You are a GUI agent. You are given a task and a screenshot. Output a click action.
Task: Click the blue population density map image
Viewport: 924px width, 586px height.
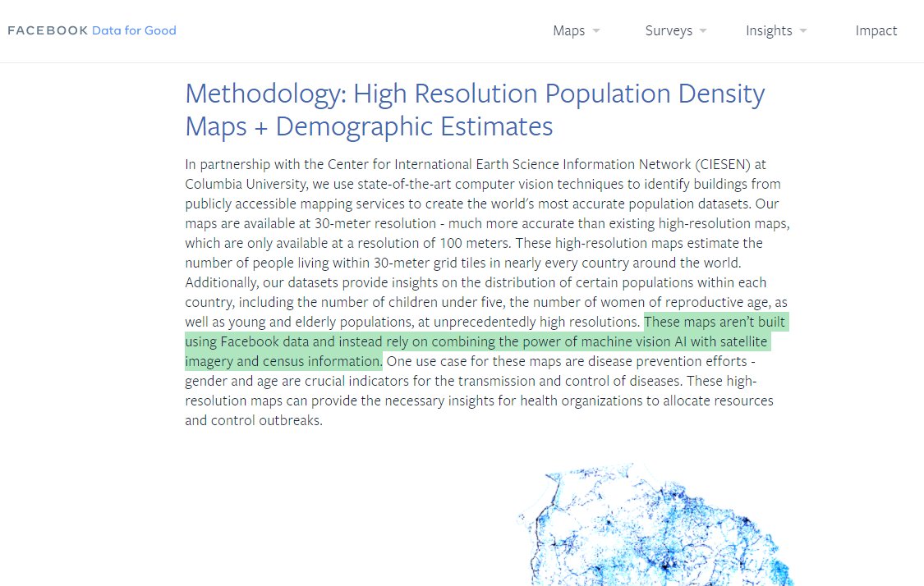click(655, 524)
